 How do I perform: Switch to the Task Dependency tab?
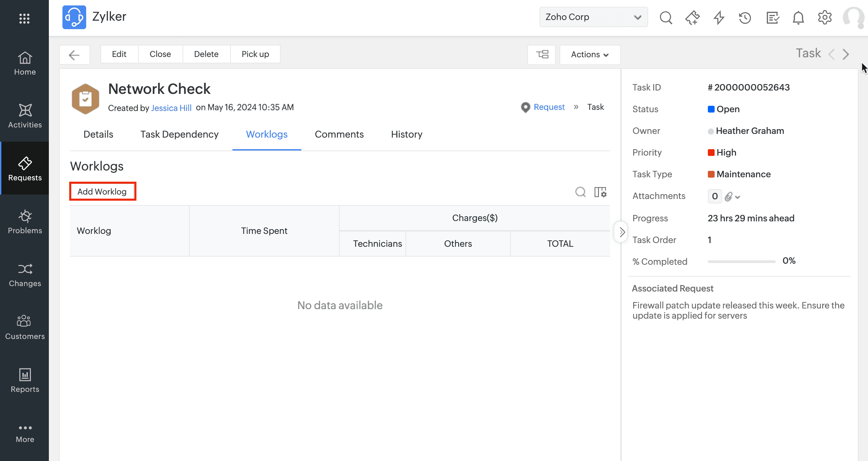[x=179, y=134]
